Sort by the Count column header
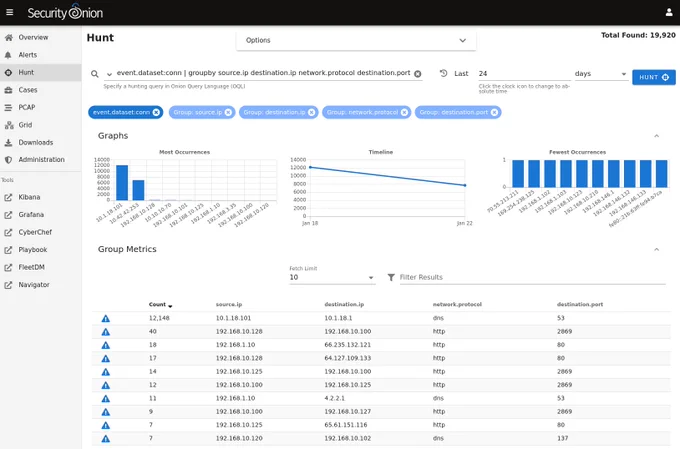This screenshot has height=449, width=680. click(x=160, y=305)
